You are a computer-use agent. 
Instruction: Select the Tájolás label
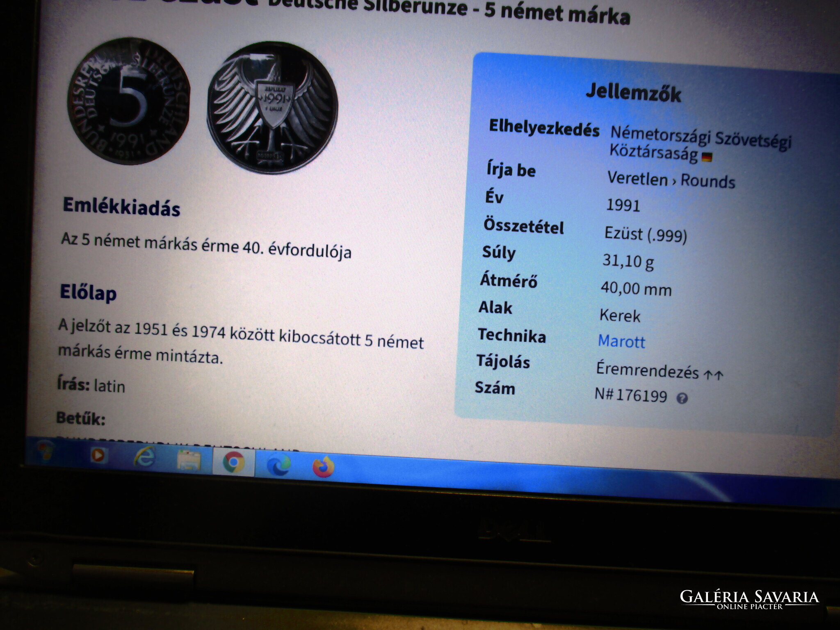(503, 361)
